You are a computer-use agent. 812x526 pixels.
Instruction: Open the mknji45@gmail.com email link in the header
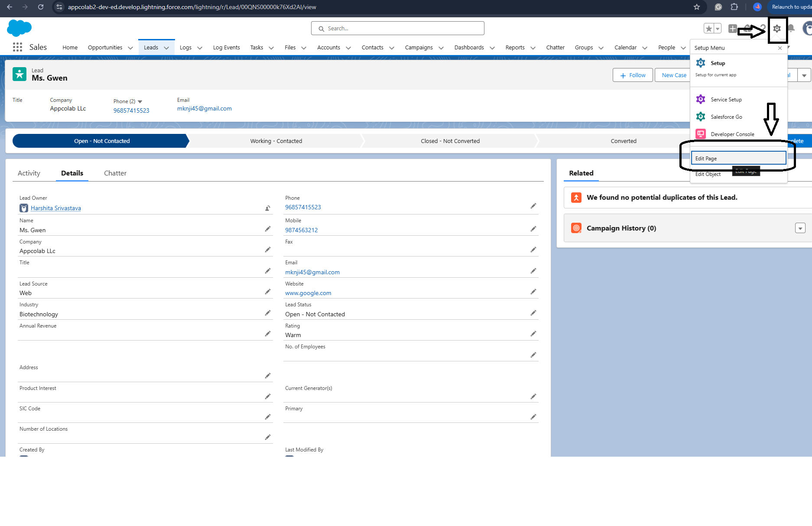click(205, 108)
